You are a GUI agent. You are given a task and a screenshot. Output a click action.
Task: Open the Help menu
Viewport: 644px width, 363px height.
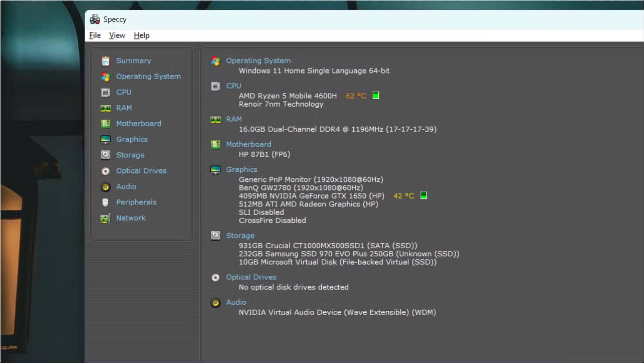141,36
